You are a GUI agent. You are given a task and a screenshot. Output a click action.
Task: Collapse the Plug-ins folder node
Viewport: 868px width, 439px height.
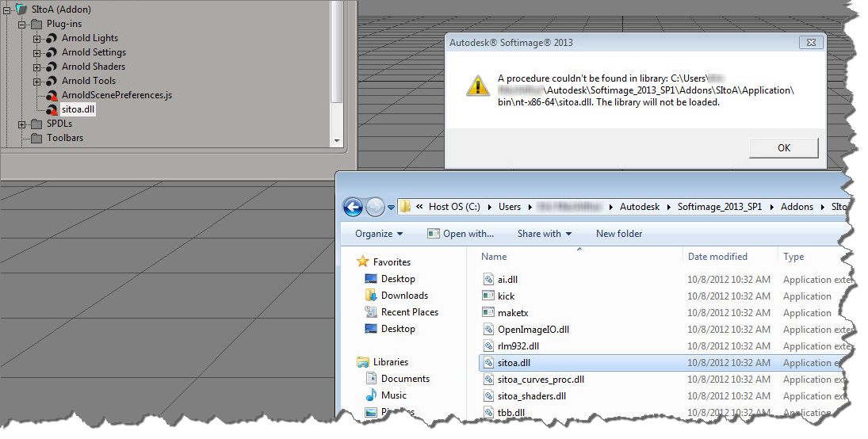pos(21,25)
